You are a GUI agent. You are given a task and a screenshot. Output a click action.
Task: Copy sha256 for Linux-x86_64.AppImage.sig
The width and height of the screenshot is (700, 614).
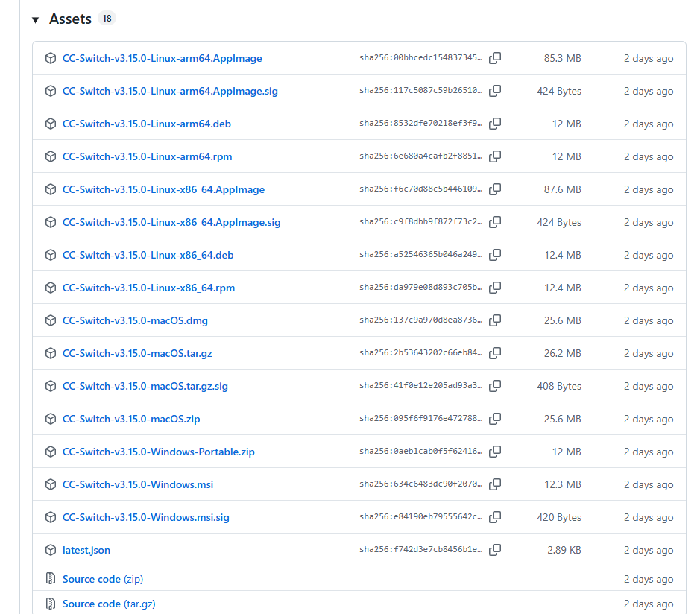pyautogui.click(x=495, y=222)
